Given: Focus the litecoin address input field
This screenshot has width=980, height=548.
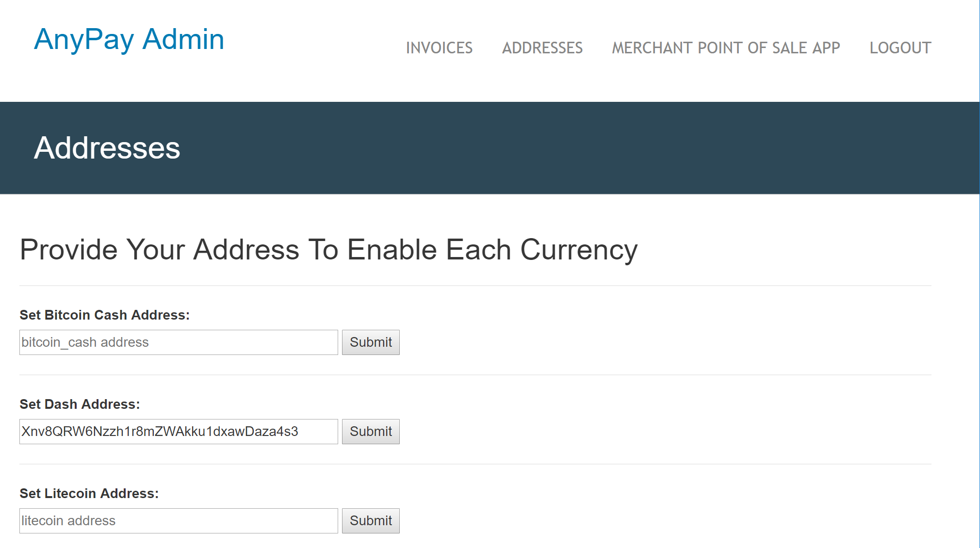Looking at the screenshot, I should pyautogui.click(x=179, y=521).
